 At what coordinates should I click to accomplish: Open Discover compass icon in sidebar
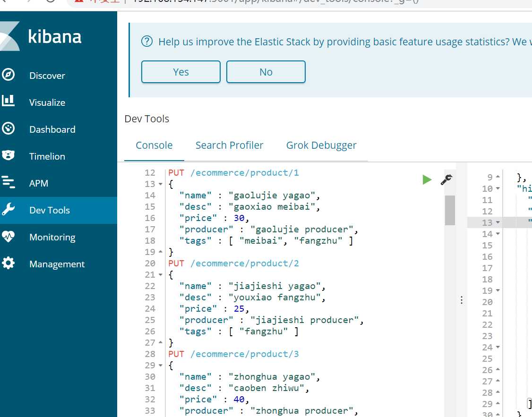click(8, 75)
